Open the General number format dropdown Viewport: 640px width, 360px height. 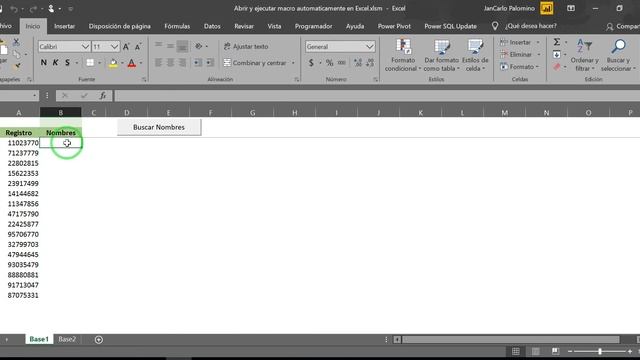pos(369,47)
